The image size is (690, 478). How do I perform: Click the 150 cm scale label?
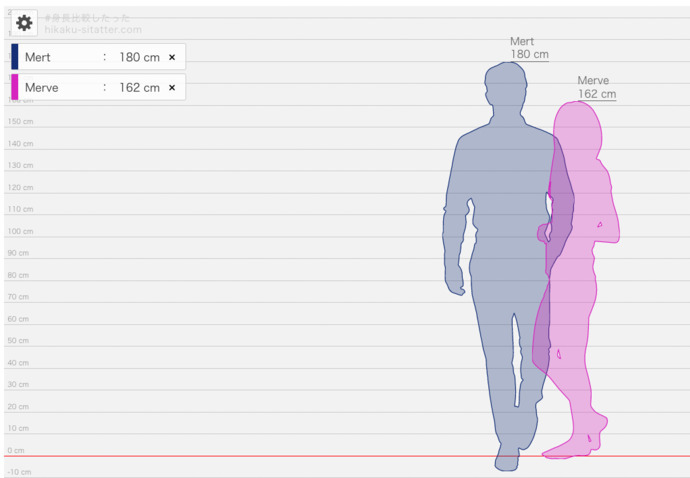[20, 121]
